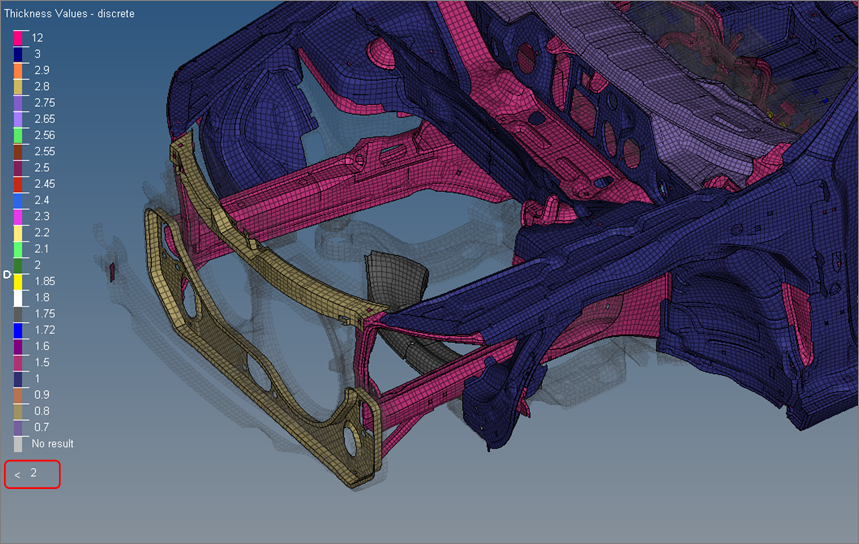Select the purple swatch for value 2.75

[x=18, y=103]
